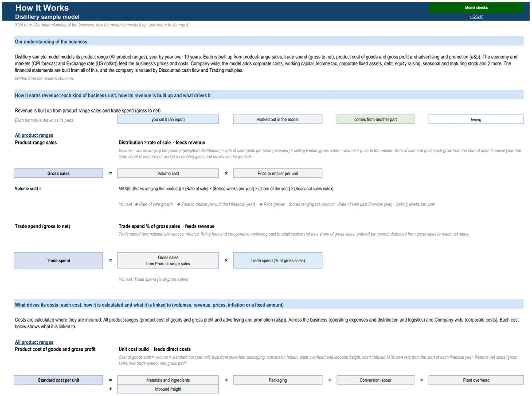Click the MAX(0,[Stores ranging the product]) formula text
The image size is (532, 396).
pos(226,189)
